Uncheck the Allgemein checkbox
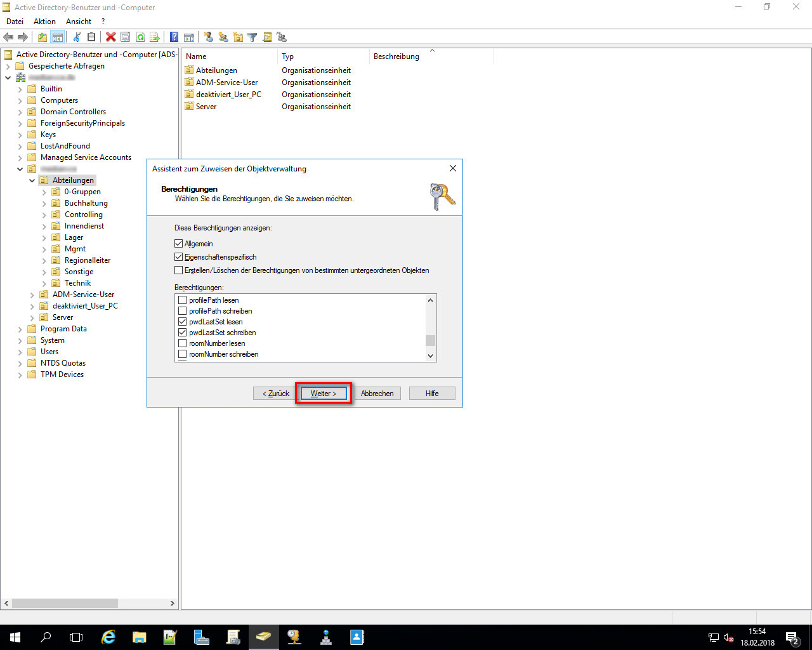Screen dimensions: 812x650 coord(179,244)
